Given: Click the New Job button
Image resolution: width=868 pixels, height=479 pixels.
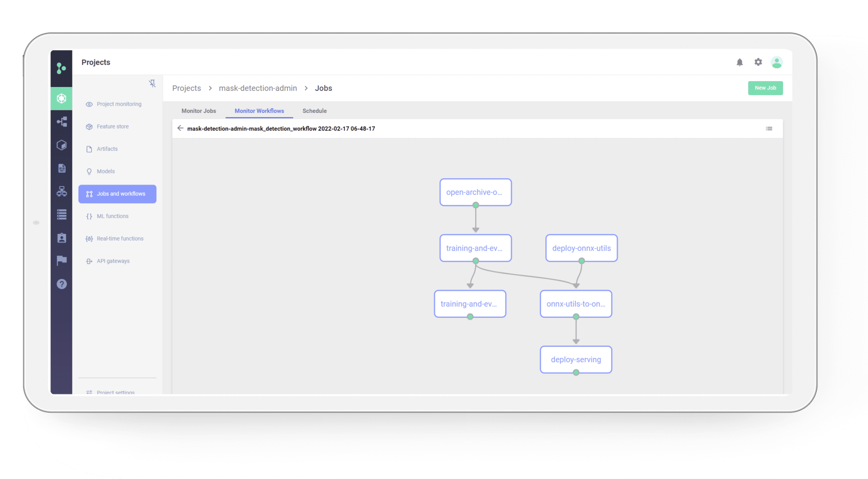Looking at the screenshot, I should [765, 88].
